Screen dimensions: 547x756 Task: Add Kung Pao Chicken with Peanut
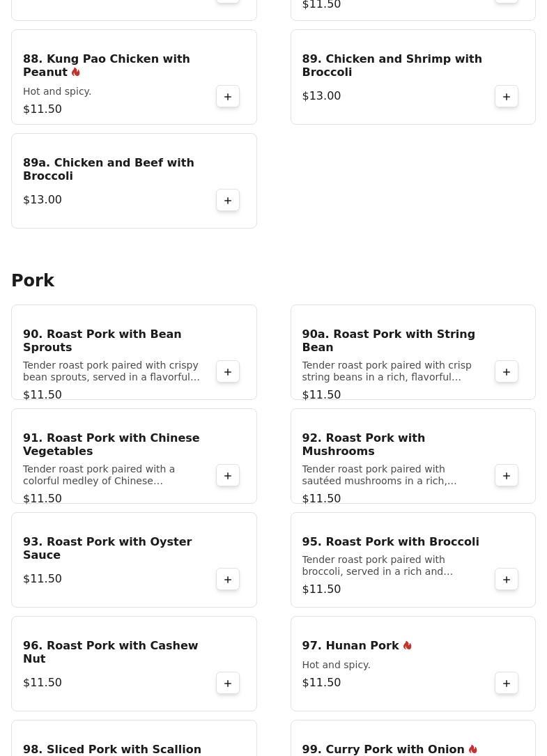coord(228,97)
